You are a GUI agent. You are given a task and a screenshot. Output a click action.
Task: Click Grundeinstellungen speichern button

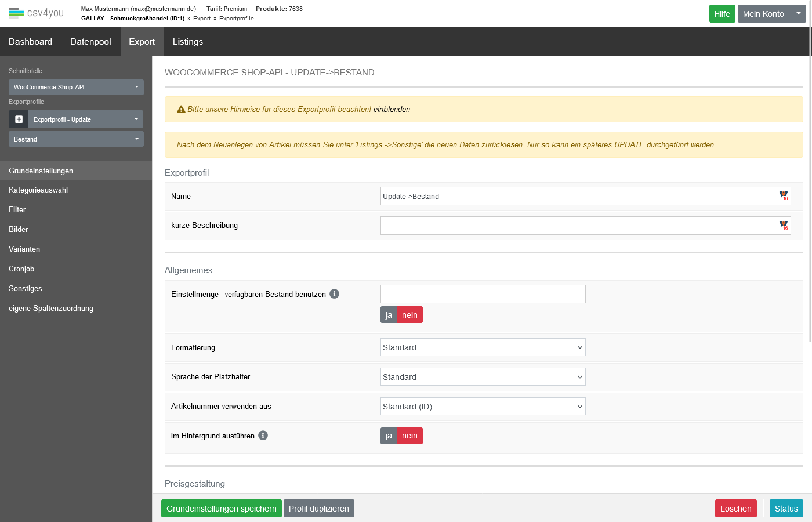(x=221, y=509)
